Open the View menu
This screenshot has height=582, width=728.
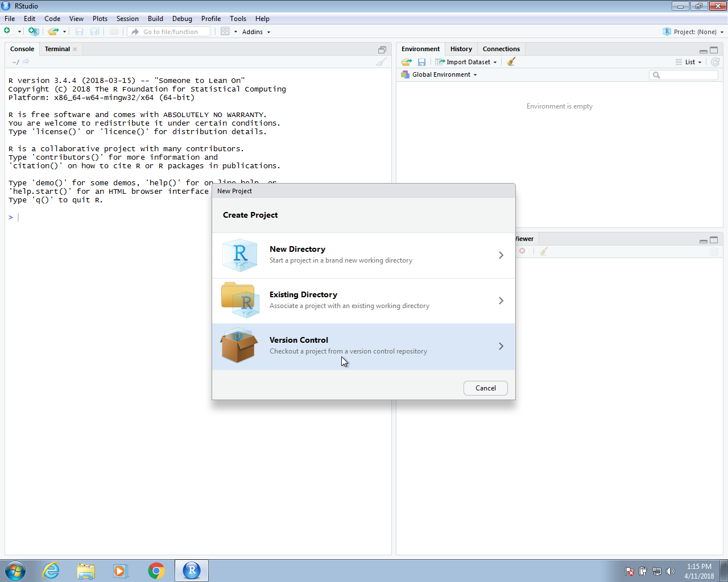[76, 19]
